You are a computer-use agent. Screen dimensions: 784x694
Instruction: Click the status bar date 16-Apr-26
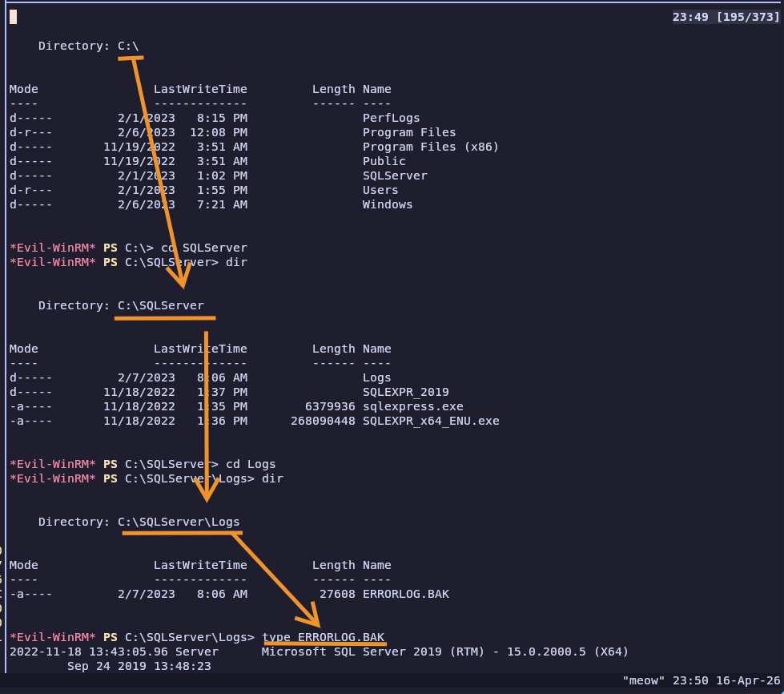tap(747, 681)
